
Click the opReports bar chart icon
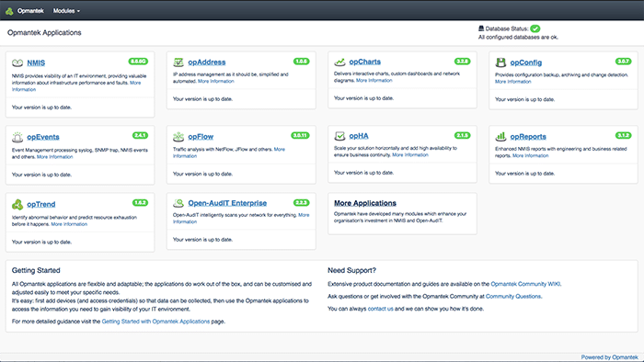[x=500, y=137]
